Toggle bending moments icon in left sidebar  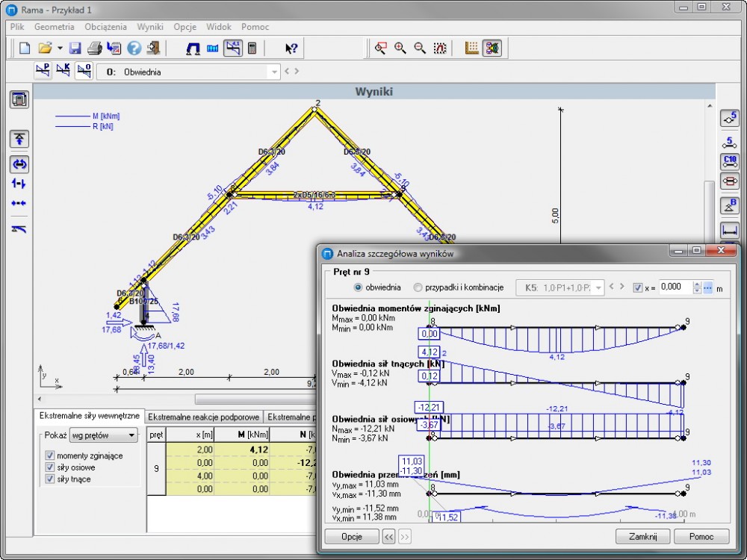19,164
